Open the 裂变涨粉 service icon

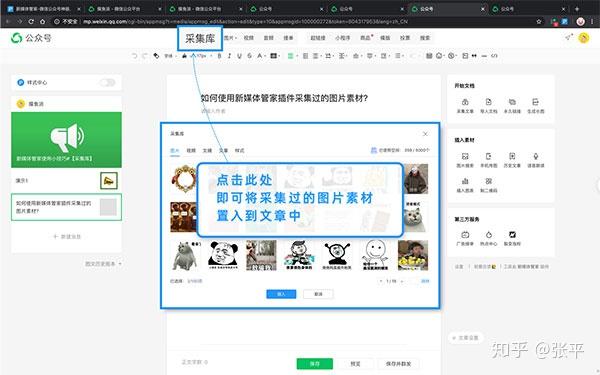click(x=512, y=238)
